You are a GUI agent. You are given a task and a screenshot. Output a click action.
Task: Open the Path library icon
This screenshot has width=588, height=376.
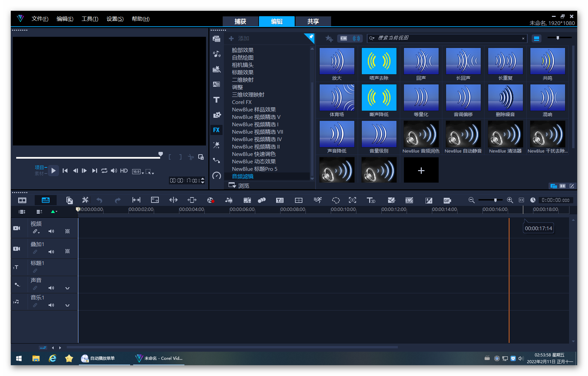[x=216, y=160]
